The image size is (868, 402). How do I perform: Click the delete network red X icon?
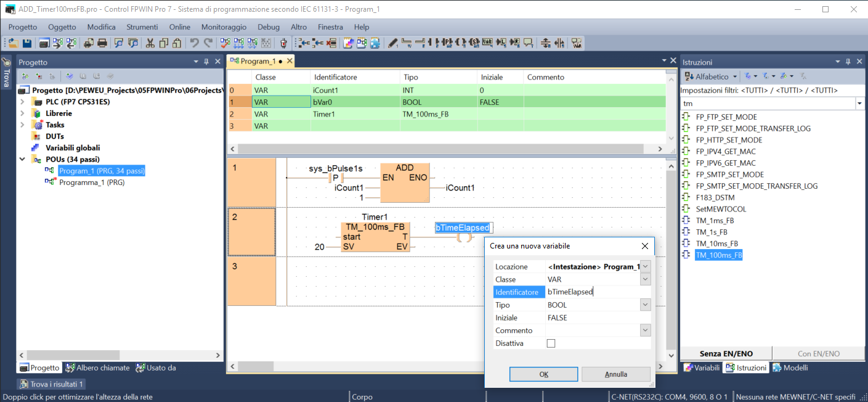click(x=332, y=43)
